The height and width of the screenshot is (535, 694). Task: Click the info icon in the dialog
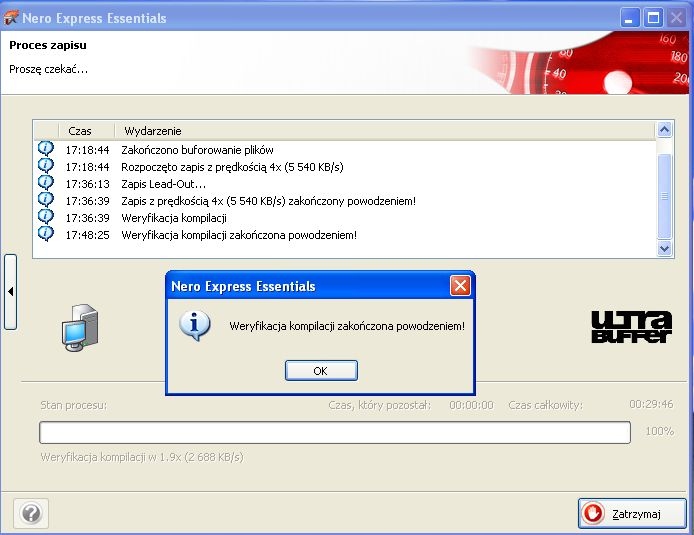pos(194,326)
